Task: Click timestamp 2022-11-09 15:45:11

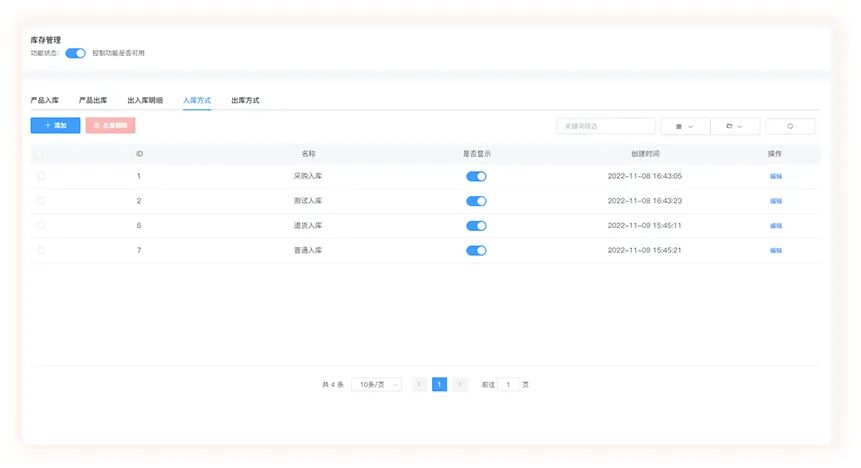Action: [x=645, y=225]
